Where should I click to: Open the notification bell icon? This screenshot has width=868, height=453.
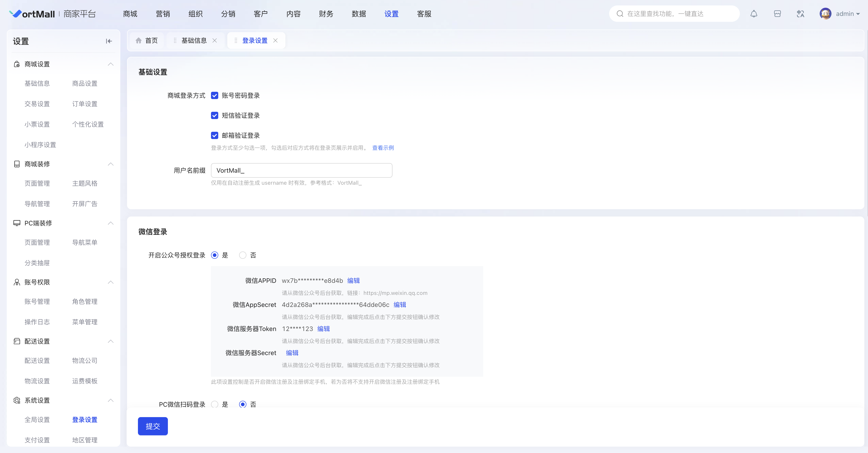754,14
